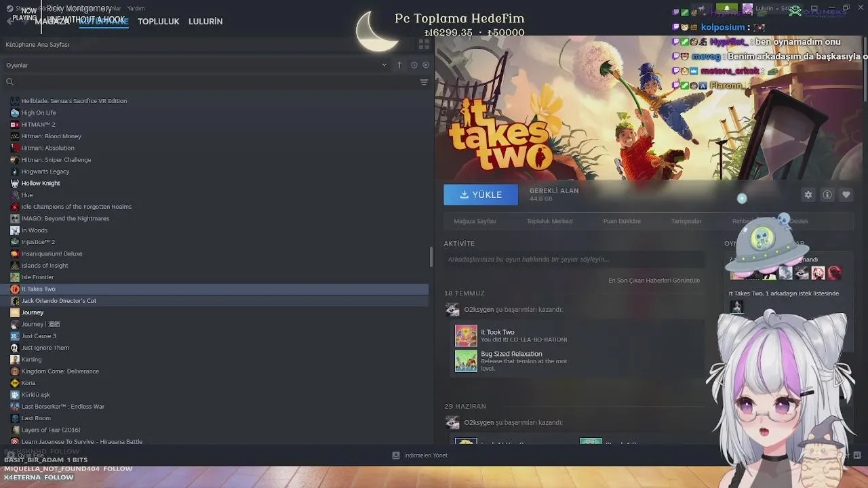Select Injustice™ 2

point(38,242)
